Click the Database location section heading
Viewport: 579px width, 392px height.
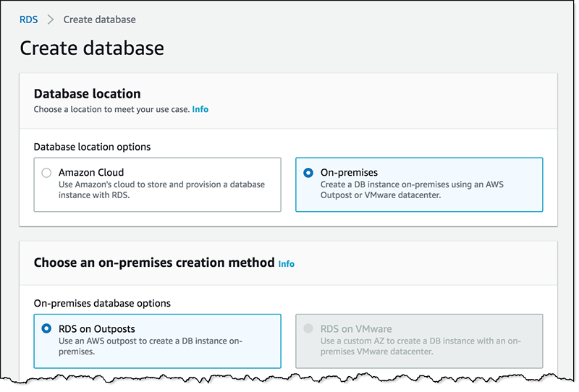coord(87,93)
